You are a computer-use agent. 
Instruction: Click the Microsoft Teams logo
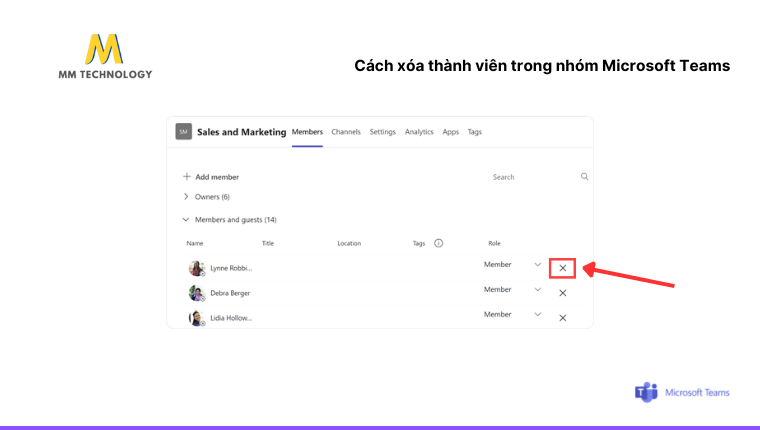[682, 392]
